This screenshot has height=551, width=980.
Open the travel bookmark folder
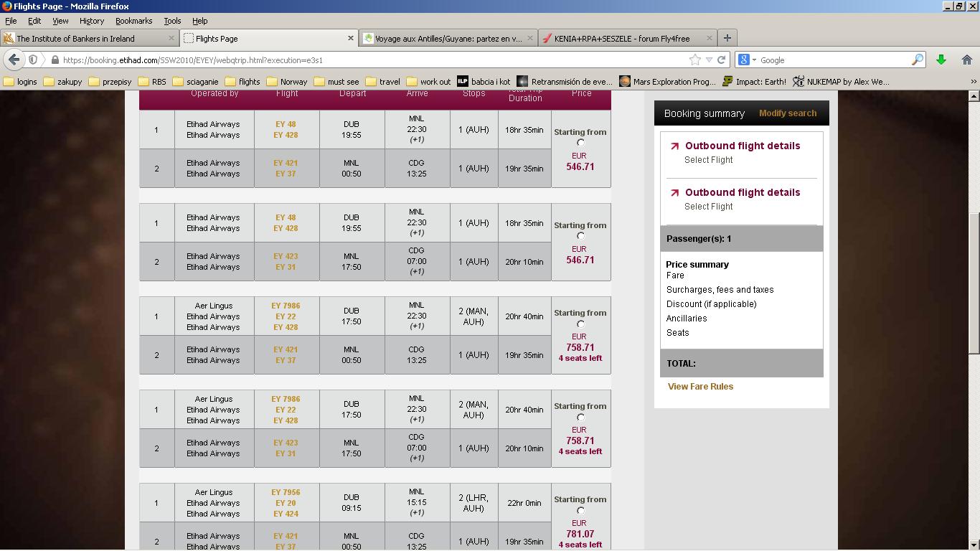click(383, 82)
